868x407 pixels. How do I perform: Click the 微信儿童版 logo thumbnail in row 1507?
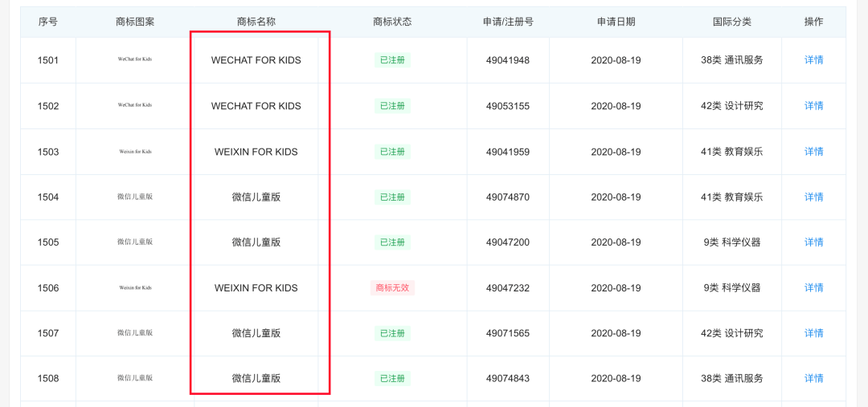135,332
